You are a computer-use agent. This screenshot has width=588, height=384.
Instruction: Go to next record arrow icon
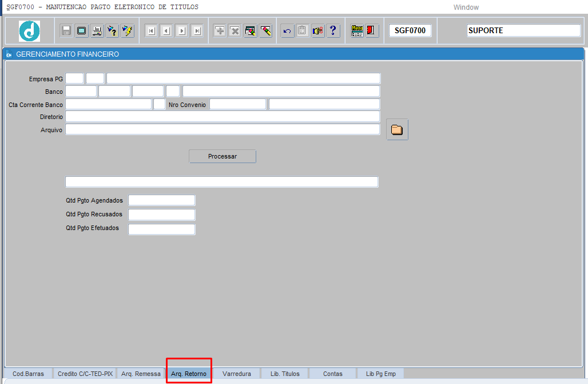[182, 31]
